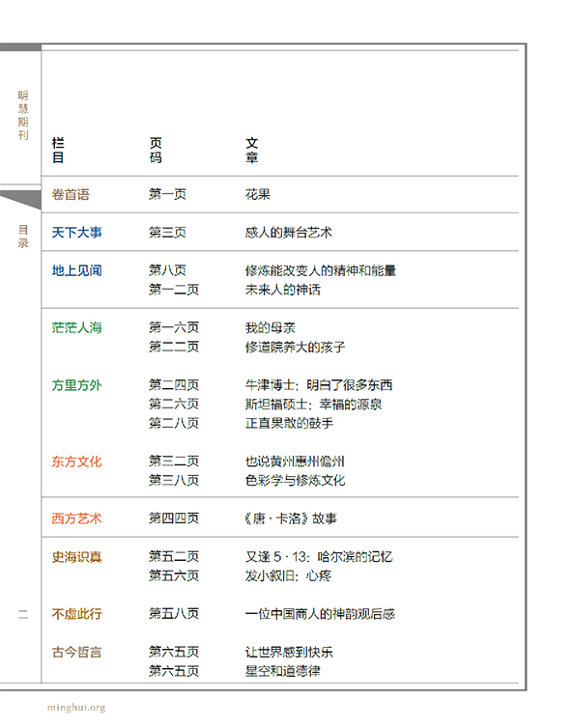Open 《唐·卡洛》故事 article
The width and height of the screenshot is (573, 728).
[291, 518]
